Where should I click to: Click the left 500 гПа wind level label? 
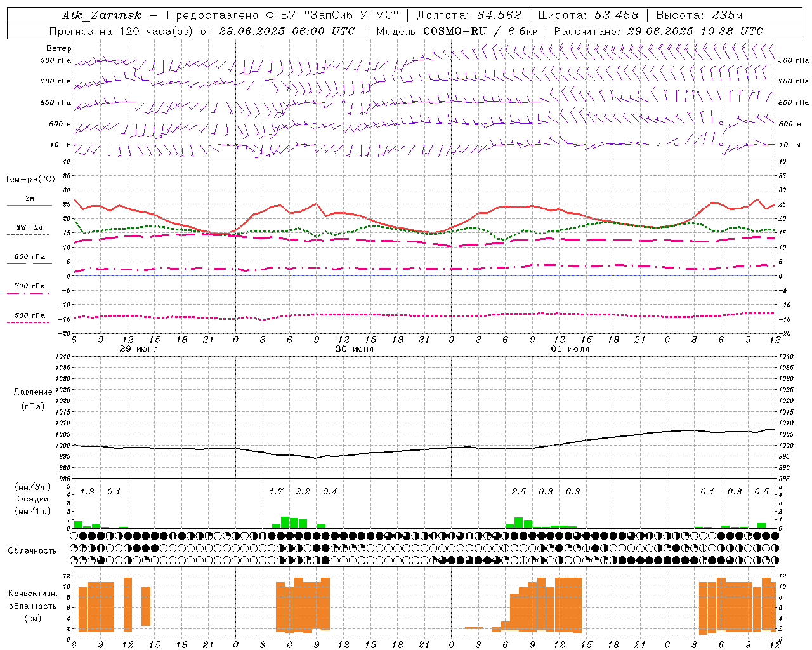coord(56,61)
